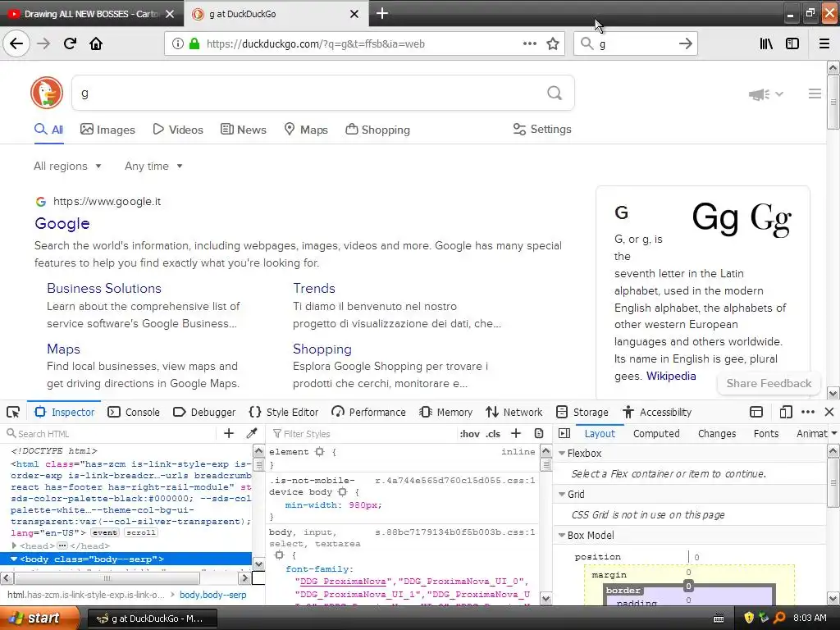
Task: Toggle the .cls class panel
Action: coord(493,434)
